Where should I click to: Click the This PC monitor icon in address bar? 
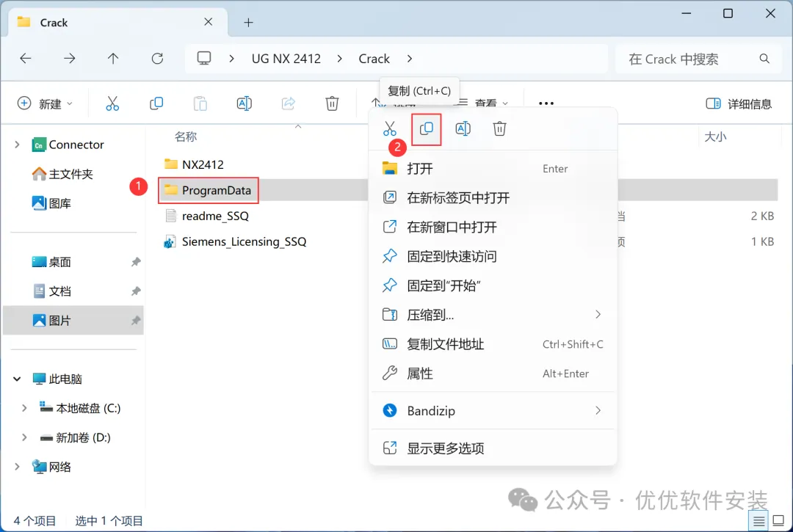[204, 58]
